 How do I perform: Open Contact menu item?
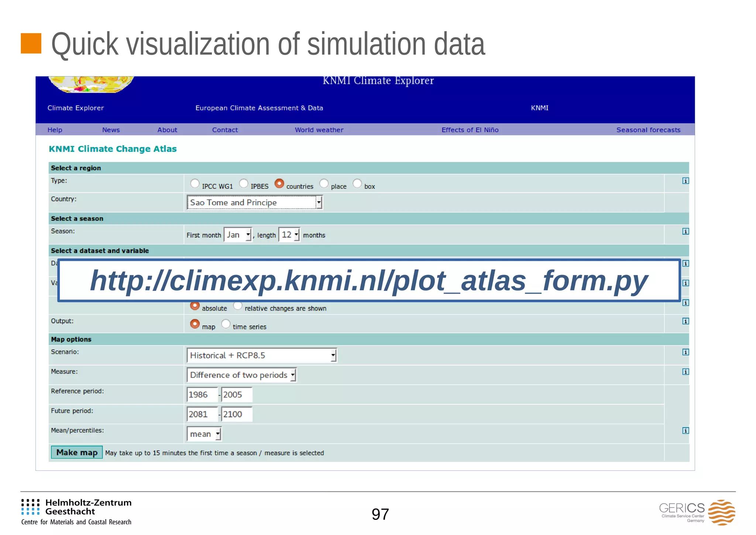tap(225, 130)
